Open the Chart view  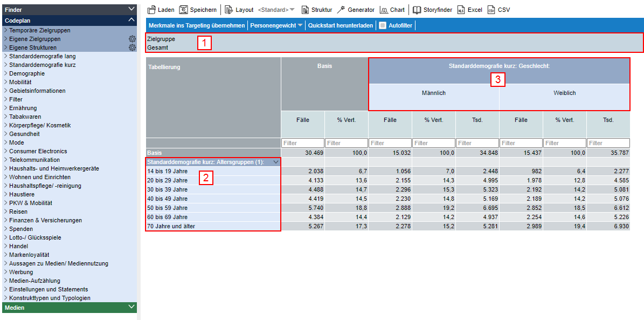coord(384,10)
